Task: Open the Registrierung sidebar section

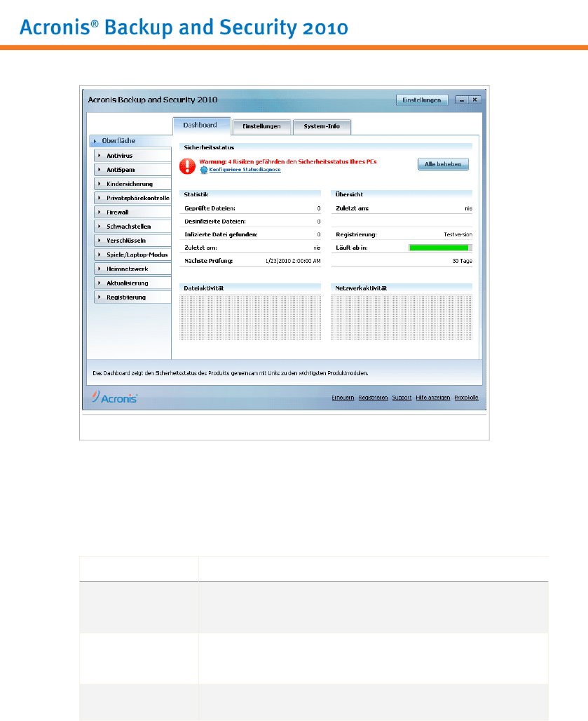Action: [132, 297]
